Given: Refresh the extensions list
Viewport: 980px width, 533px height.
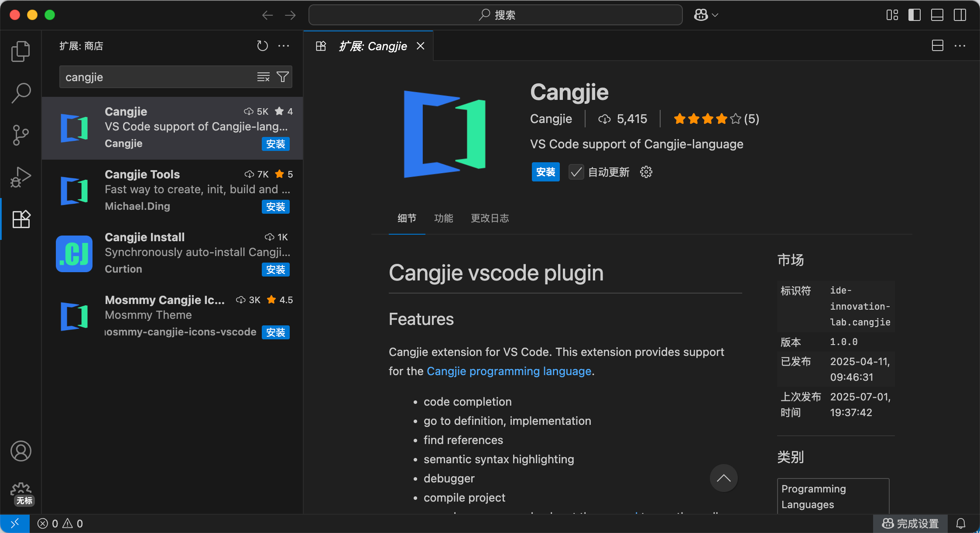Looking at the screenshot, I should (x=262, y=46).
